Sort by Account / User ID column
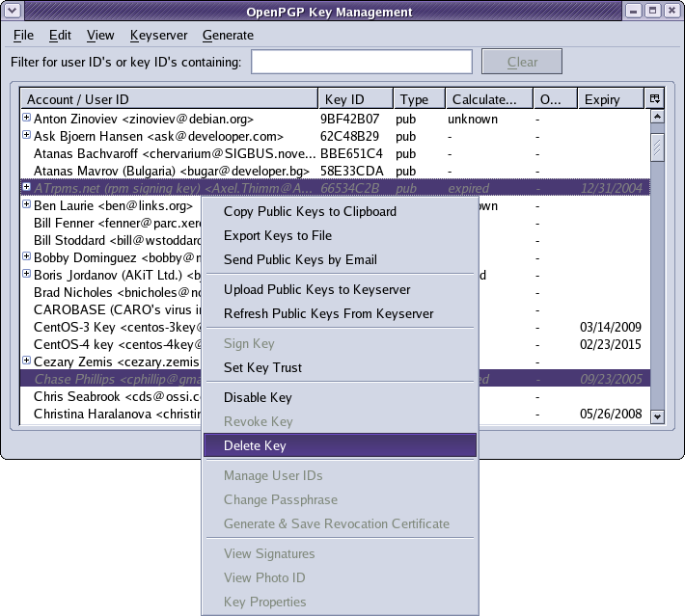The width and height of the screenshot is (685, 616). point(170,99)
